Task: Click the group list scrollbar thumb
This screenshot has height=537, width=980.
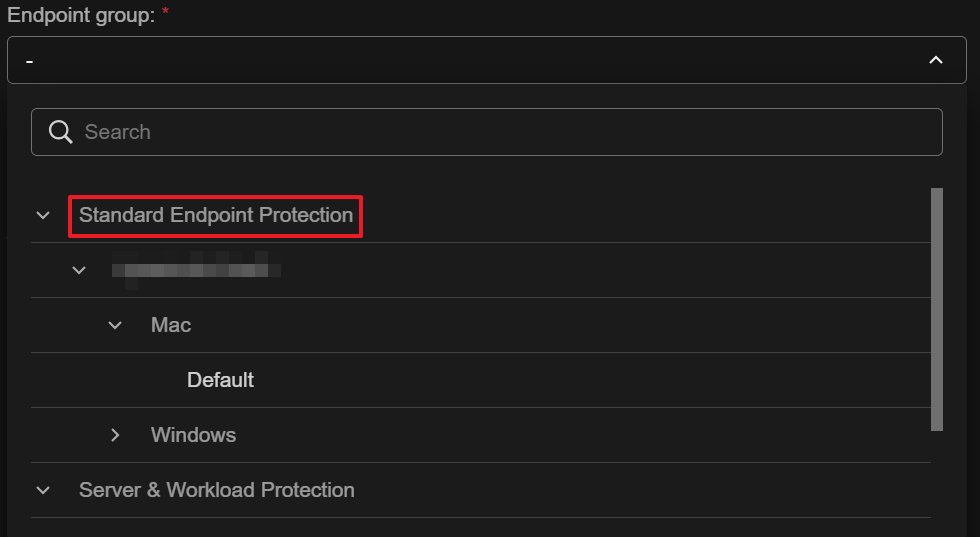Action: 937,309
